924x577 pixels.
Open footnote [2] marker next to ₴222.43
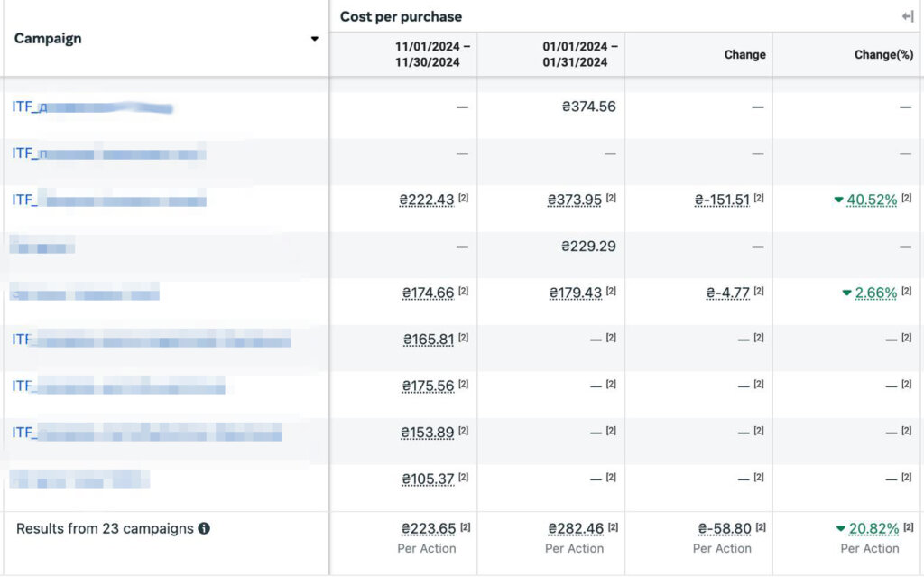(x=464, y=198)
